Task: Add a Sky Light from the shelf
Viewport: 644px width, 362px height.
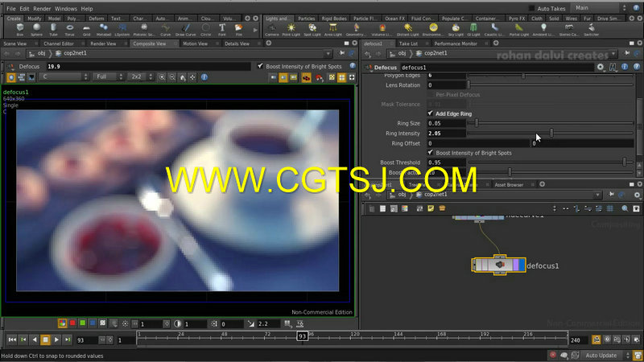Action: point(456,30)
